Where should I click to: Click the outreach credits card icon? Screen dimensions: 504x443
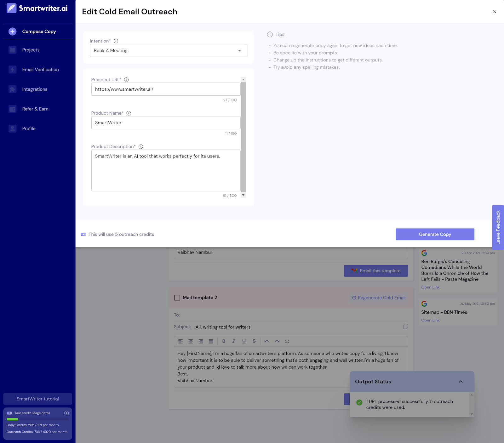pyautogui.click(x=83, y=234)
